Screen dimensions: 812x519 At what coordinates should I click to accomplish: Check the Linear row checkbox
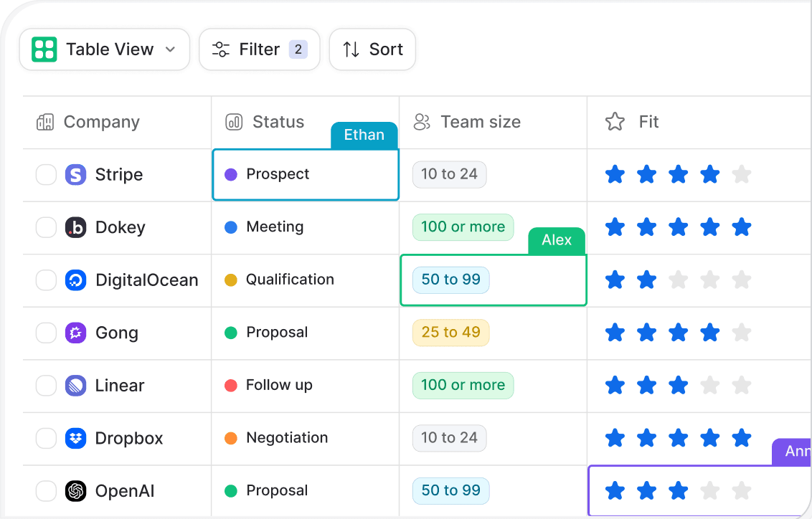pyautogui.click(x=46, y=386)
